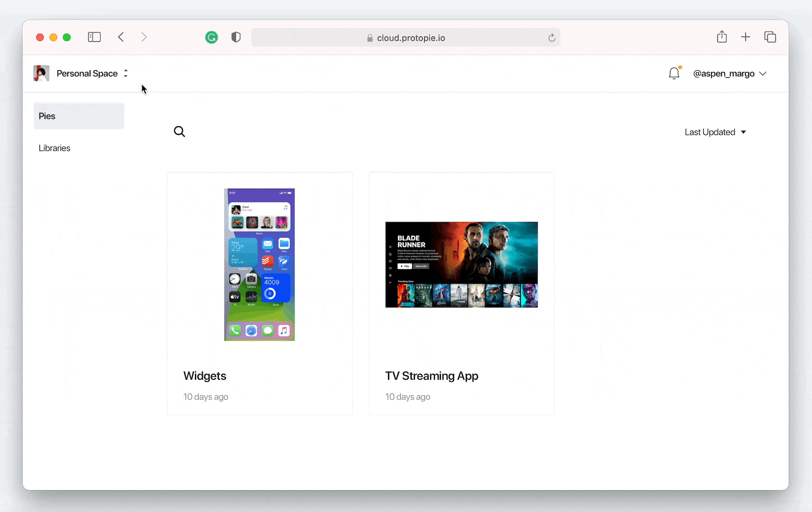The image size is (812, 512).
Task: Click the Personal Space avatar image
Action: (x=41, y=73)
